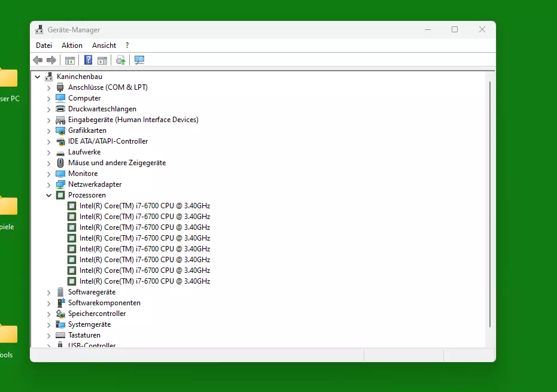Screen dimensions: 557x392
Task: Click the Tastaturen keyboard icon
Action: pyautogui.click(x=60, y=335)
